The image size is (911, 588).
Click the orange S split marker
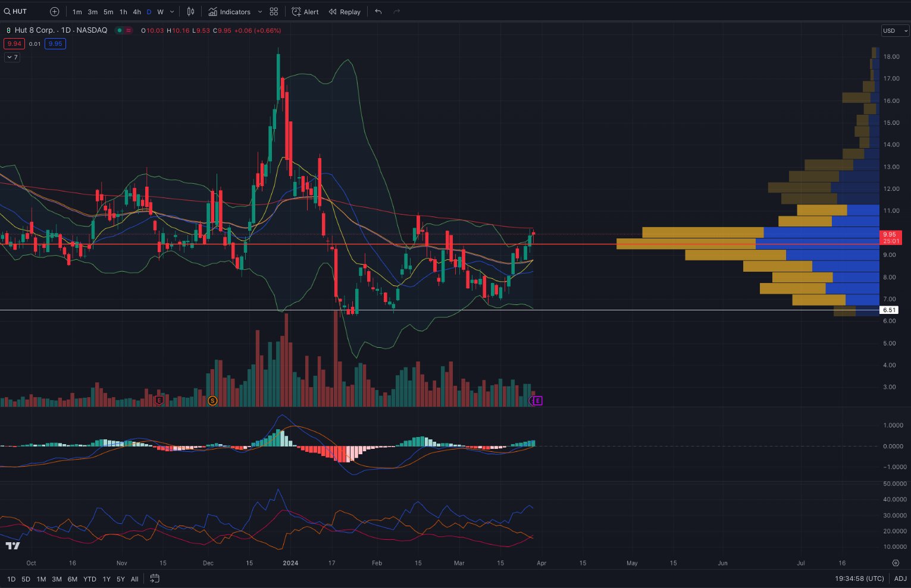tap(212, 401)
